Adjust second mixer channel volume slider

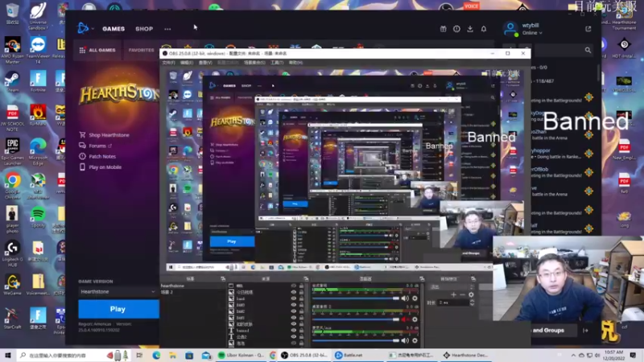tap(356, 319)
